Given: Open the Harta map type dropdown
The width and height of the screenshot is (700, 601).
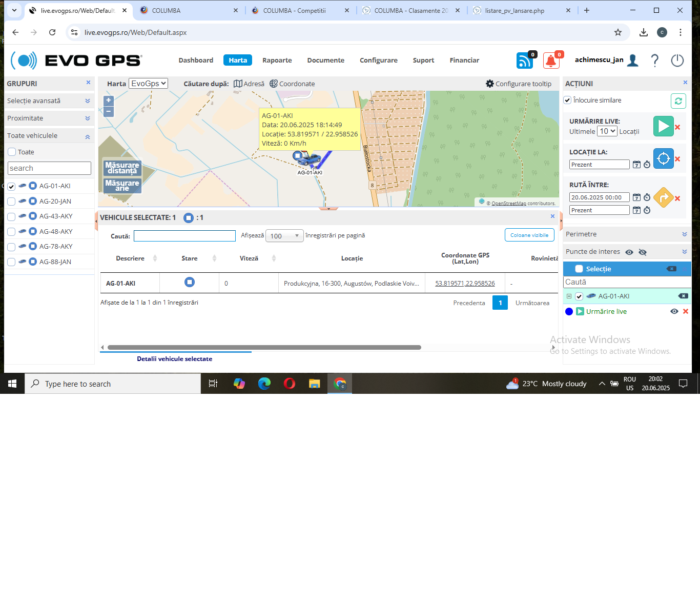Looking at the screenshot, I should coord(148,84).
